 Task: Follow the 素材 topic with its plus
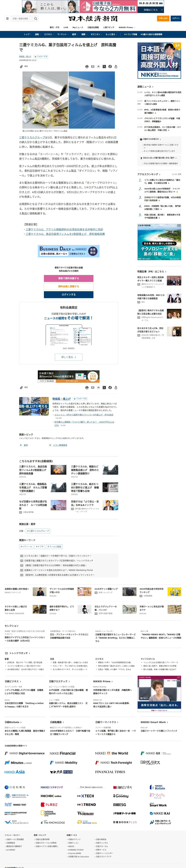(x=21, y=445)
